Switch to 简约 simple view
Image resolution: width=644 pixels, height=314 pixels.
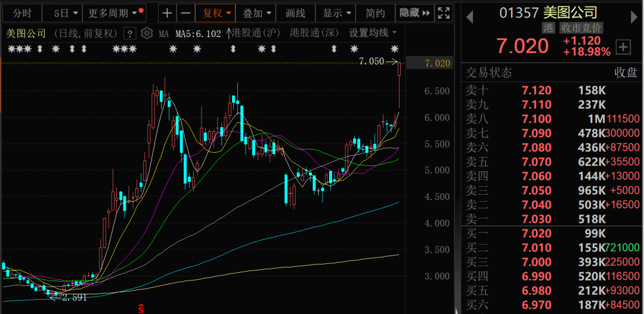375,13
